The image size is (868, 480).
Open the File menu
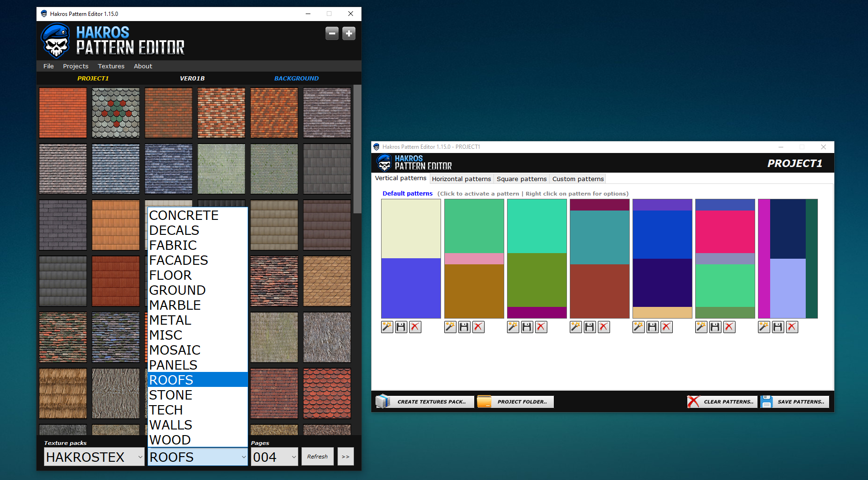(48, 66)
